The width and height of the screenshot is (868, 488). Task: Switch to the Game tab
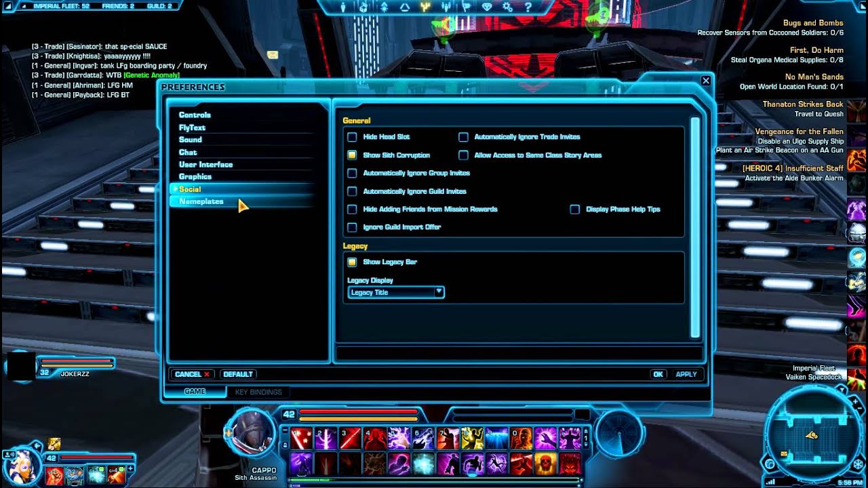[x=195, y=392]
